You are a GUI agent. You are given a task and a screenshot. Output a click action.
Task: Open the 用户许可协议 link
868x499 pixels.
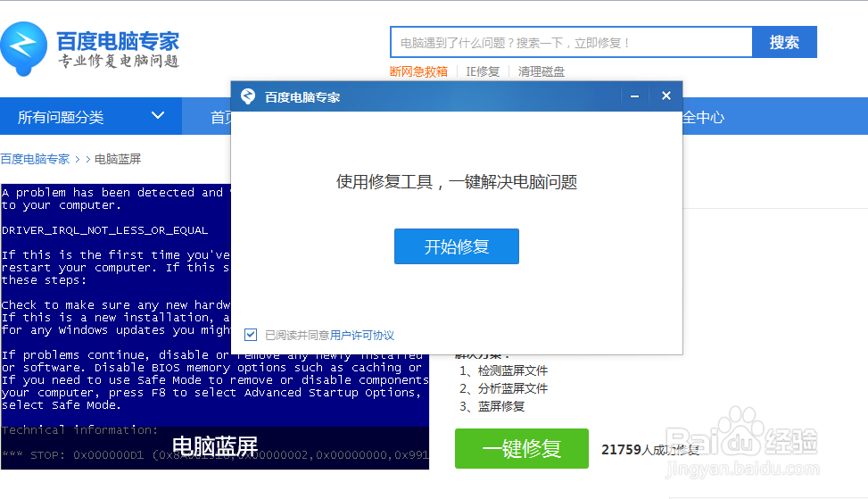(362, 335)
